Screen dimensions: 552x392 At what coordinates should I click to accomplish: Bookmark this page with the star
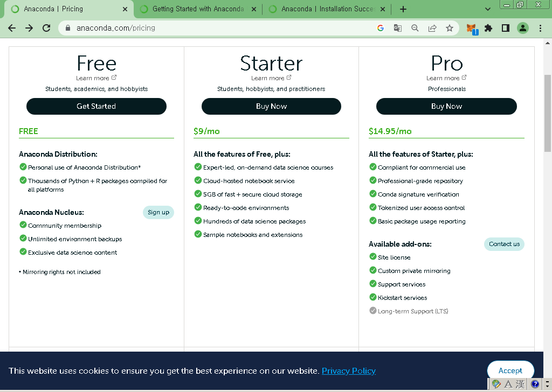click(450, 28)
